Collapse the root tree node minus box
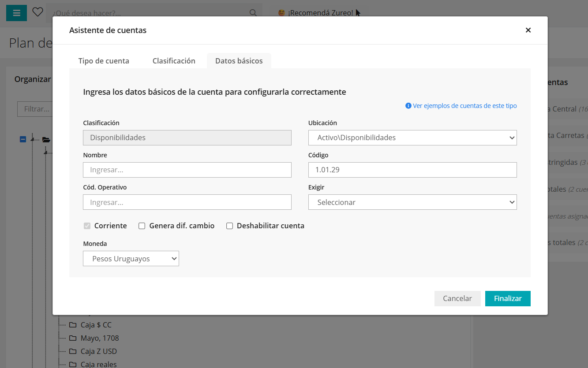Image resolution: width=588 pixels, height=368 pixels. [23, 139]
